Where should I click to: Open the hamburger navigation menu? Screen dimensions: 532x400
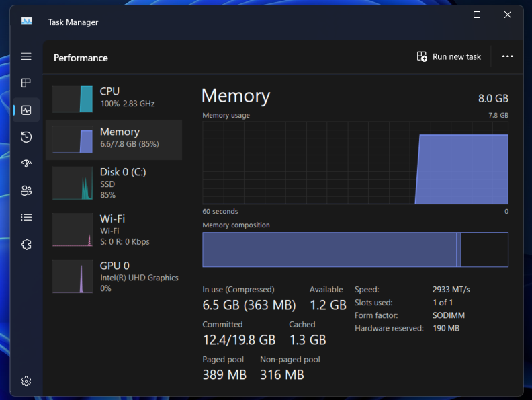pyautogui.click(x=26, y=56)
